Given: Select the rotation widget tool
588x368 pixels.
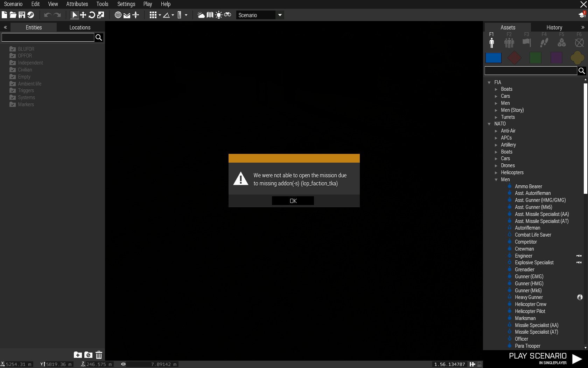Looking at the screenshot, I should (92, 15).
